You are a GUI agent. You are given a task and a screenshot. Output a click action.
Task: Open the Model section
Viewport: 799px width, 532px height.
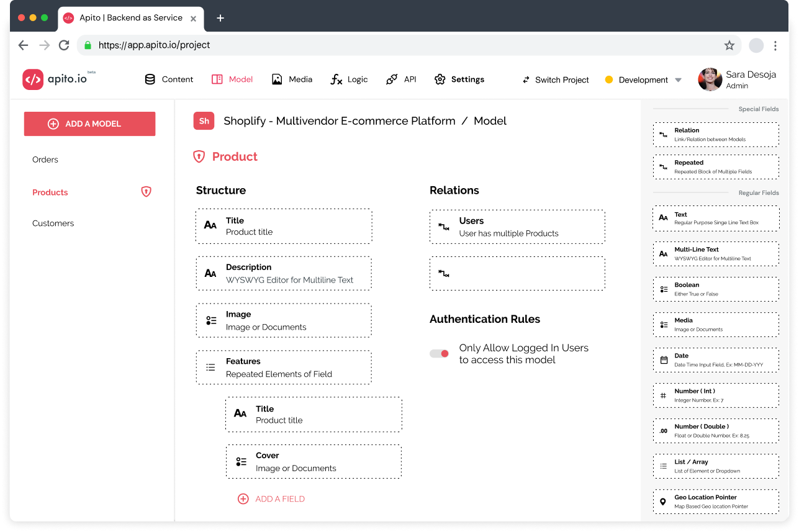pos(232,79)
